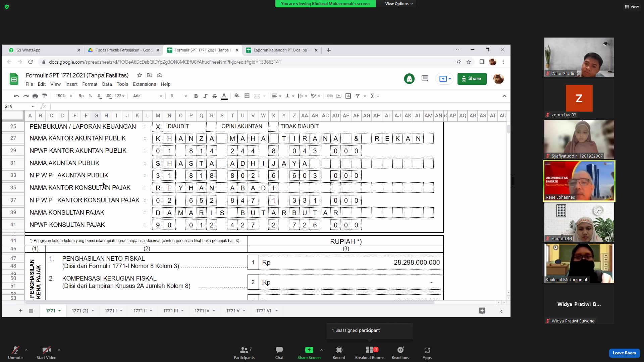Open the all sheets list icon

click(x=31, y=311)
